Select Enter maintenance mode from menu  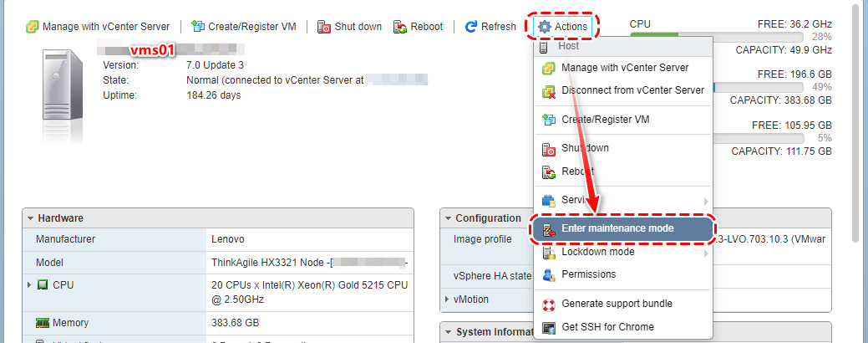(624, 228)
